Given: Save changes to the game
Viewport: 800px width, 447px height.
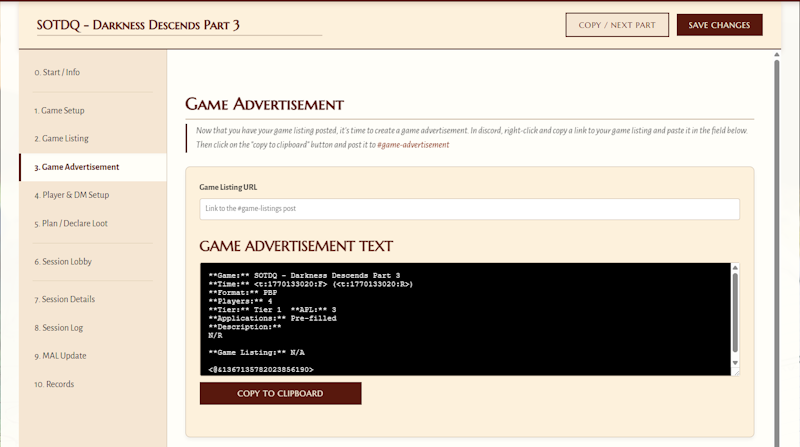Looking at the screenshot, I should (719, 25).
